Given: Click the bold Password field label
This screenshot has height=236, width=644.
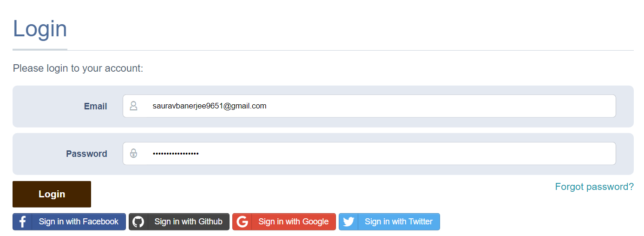Looking at the screenshot, I should (x=86, y=154).
